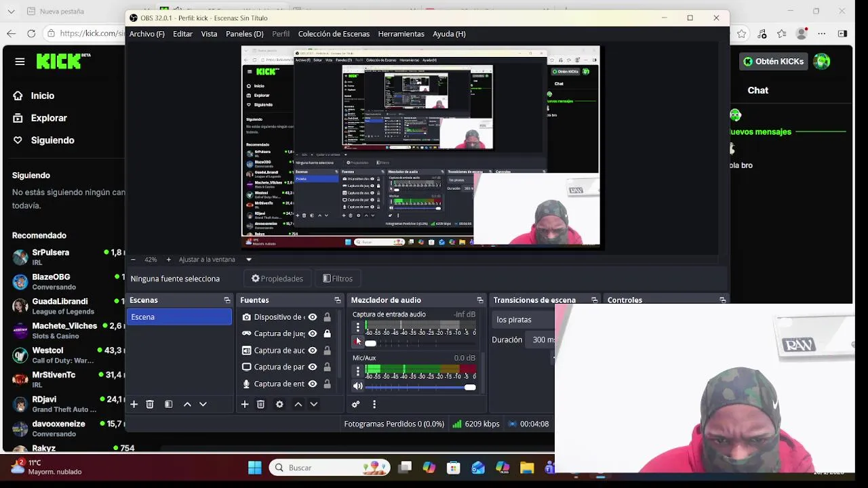This screenshot has width=868, height=488.
Task: Zoom out the OBS preview
Action: pyautogui.click(x=133, y=260)
